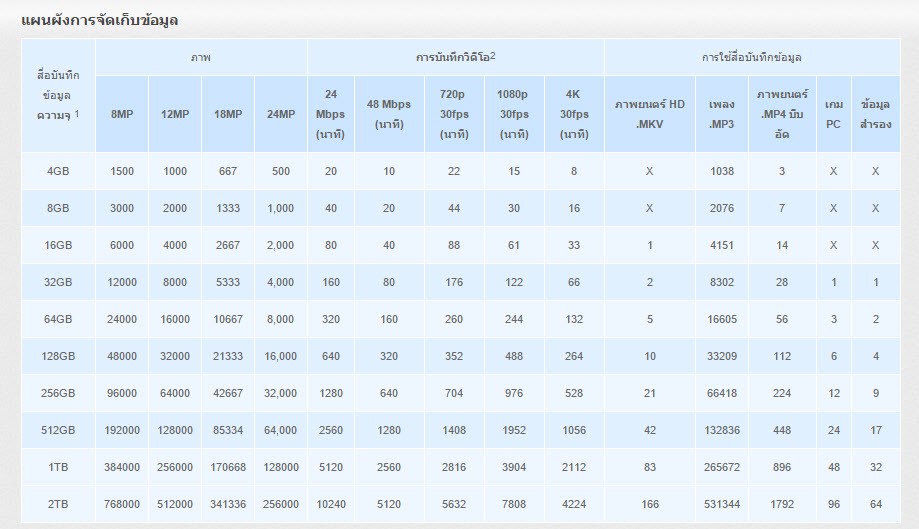Select the 32GB row label
This screenshot has height=529, width=919.
pos(58,282)
